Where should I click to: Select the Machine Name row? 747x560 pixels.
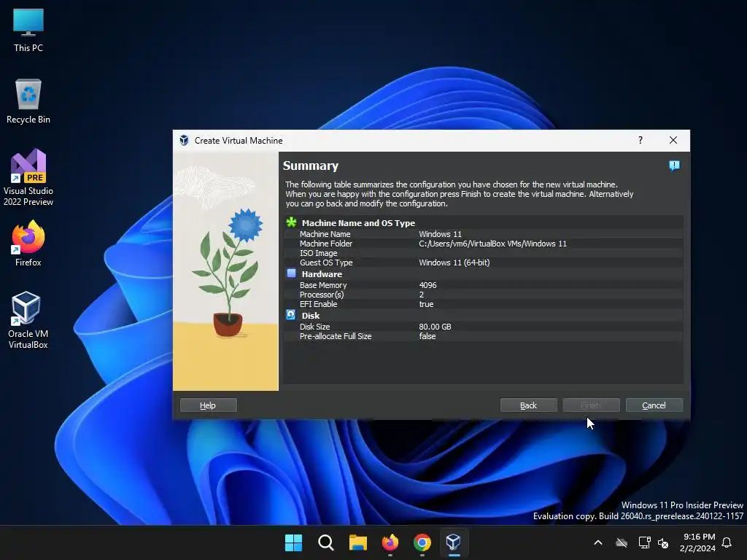pos(484,234)
